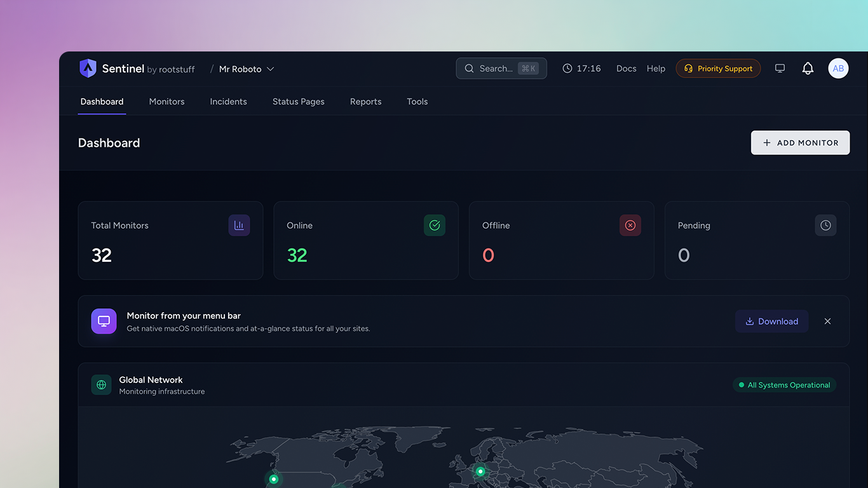Click the Global Network globe icon
The image size is (868, 488).
101,384
